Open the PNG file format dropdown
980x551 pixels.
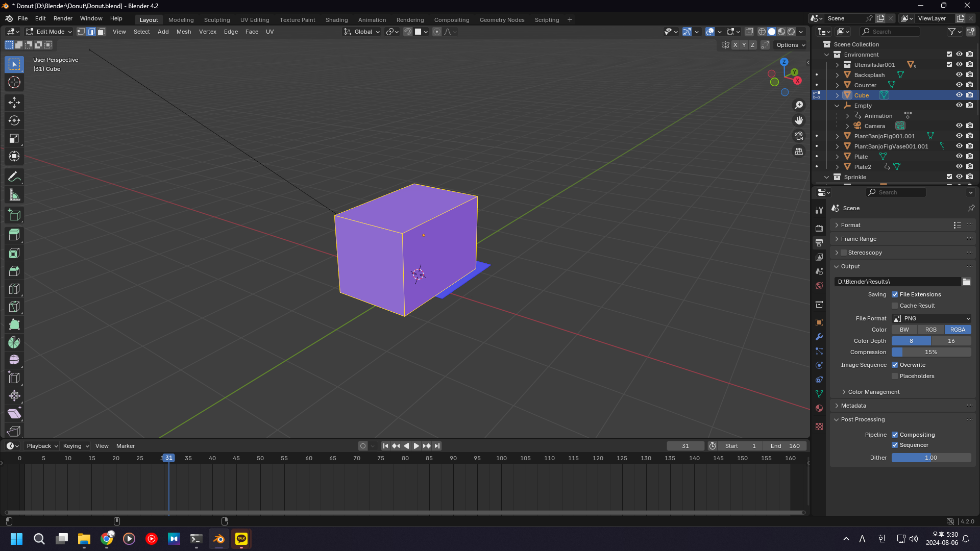coord(932,318)
